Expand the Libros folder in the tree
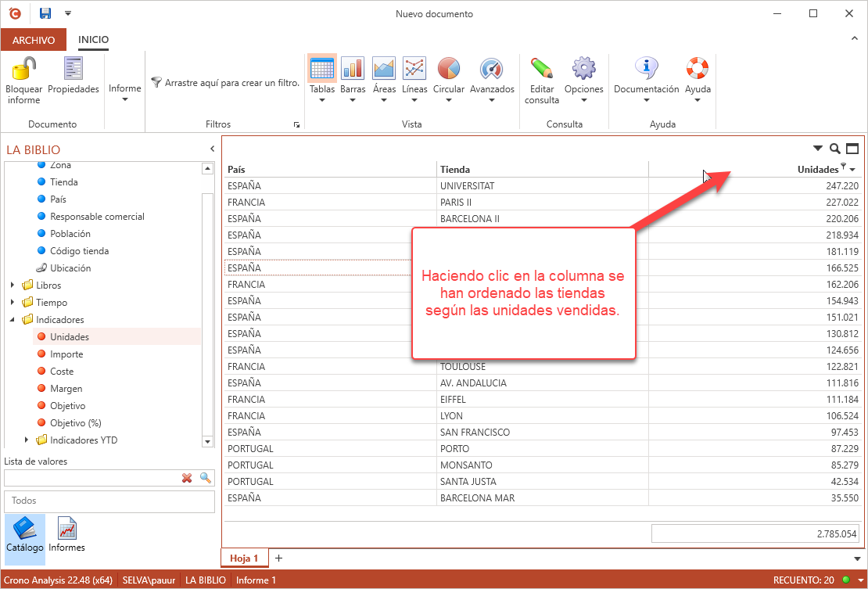Image resolution: width=868 pixels, height=589 pixels. click(x=13, y=286)
